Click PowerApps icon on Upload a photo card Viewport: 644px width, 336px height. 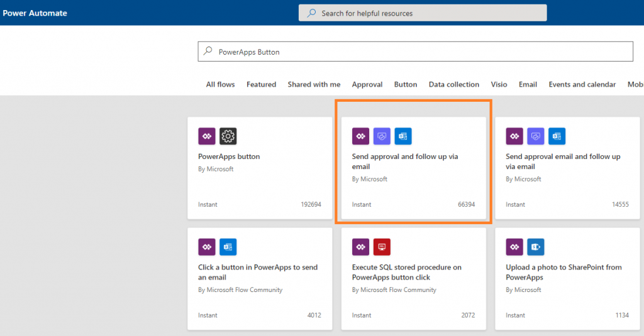[514, 247]
